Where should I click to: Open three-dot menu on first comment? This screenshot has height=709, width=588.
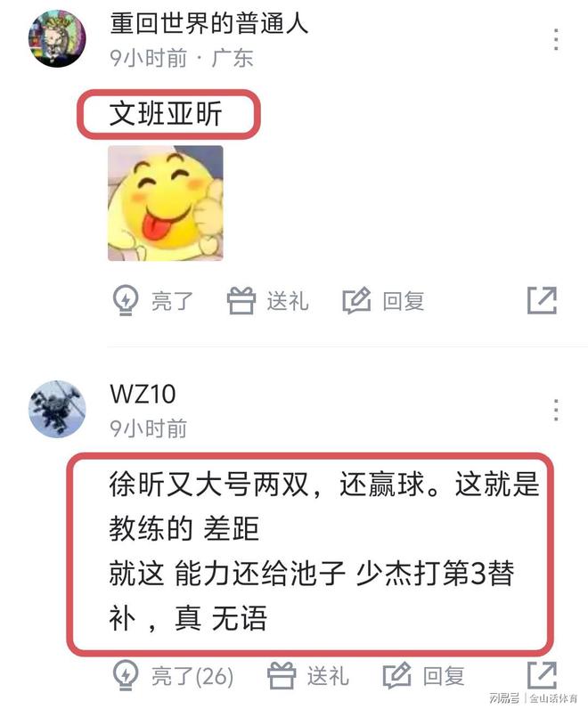click(x=556, y=39)
